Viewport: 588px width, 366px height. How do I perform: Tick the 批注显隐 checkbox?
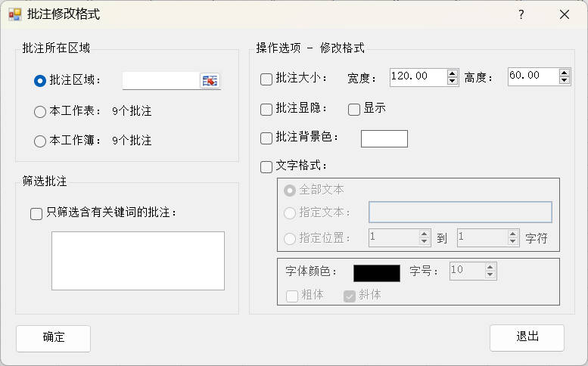(266, 109)
